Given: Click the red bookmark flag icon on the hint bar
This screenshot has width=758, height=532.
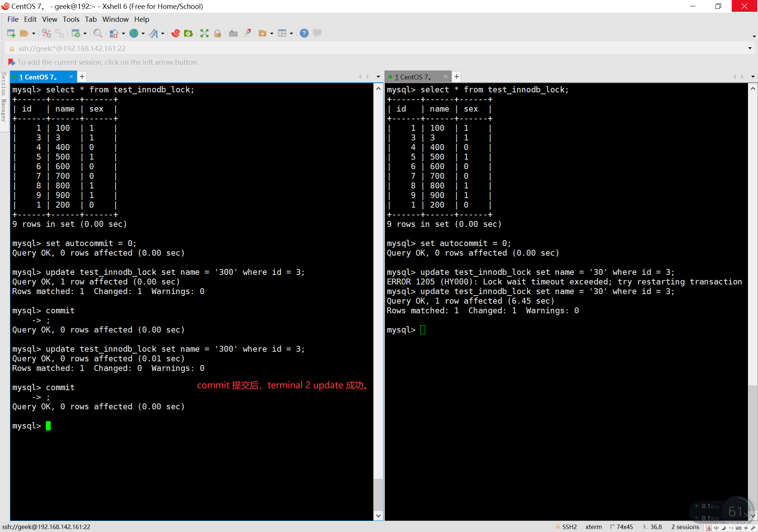Looking at the screenshot, I should (11, 62).
